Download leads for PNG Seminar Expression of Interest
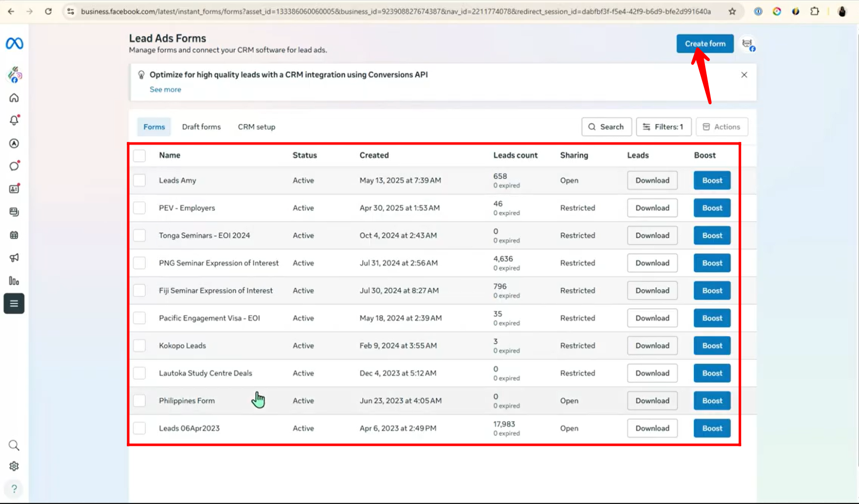This screenshot has width=859, height=504. click(652, 263)
